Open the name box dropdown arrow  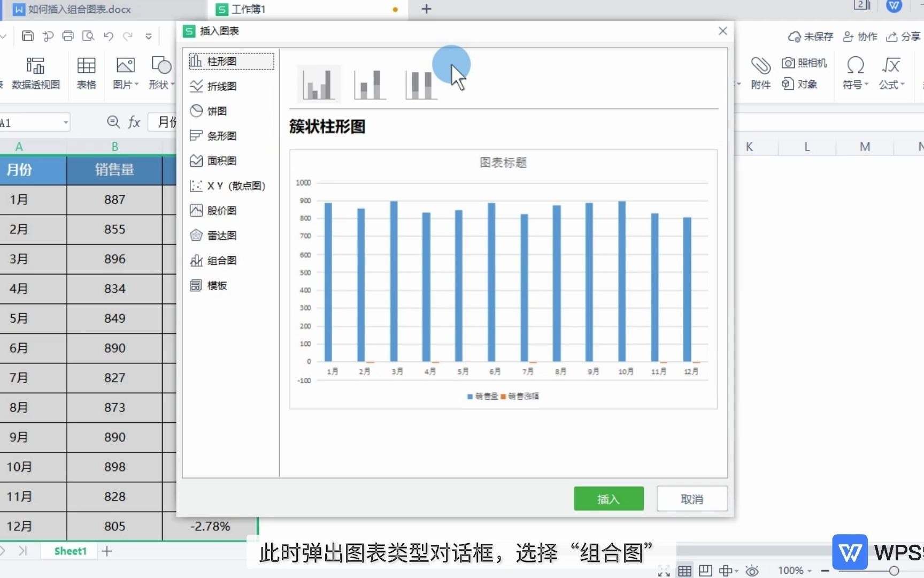[66, 123]
